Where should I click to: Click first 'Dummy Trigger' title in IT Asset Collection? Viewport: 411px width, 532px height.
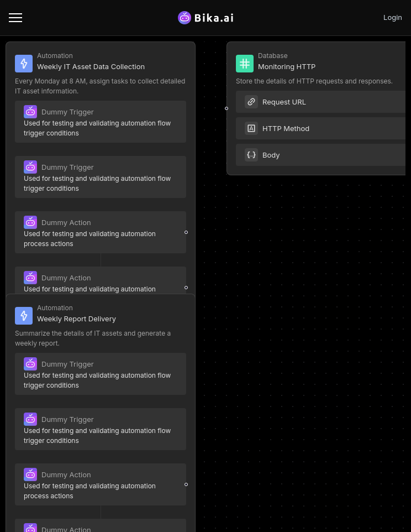click(x=67, y=112)
